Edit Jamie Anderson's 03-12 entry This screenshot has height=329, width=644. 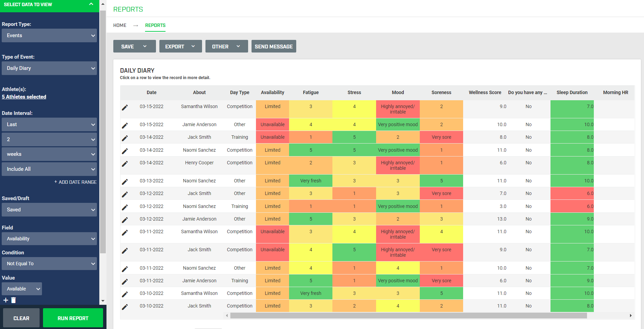click(x=125, y=219)
